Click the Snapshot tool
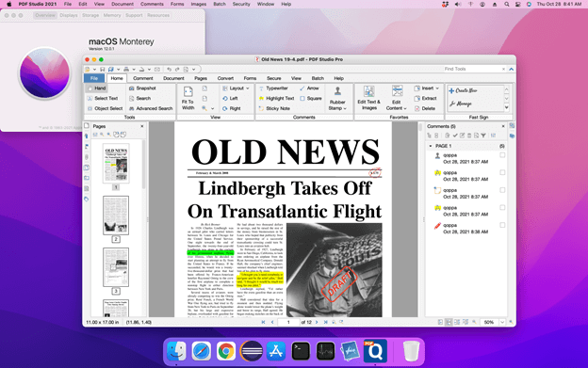 pyautogui.click(x=142, y=88)
